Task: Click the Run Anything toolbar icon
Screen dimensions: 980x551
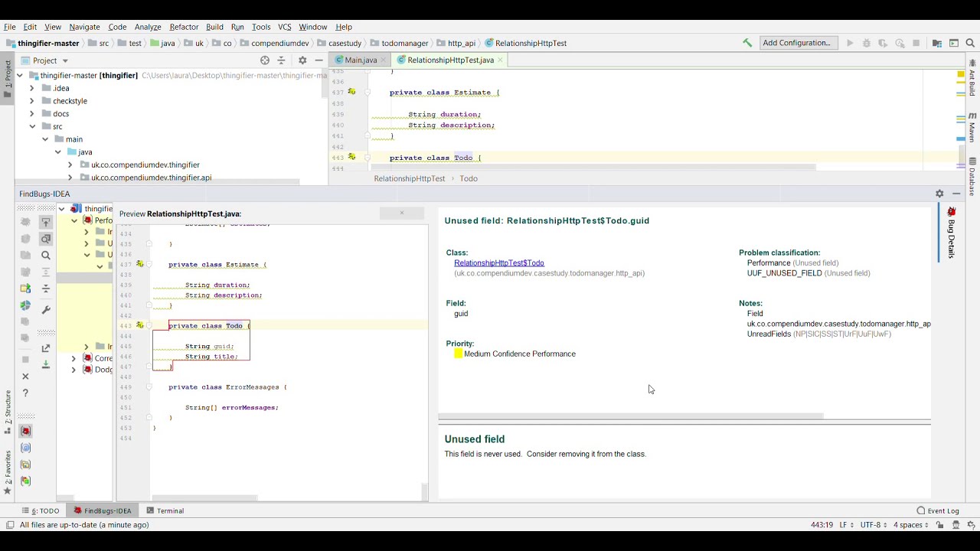Action: [954, 43]
